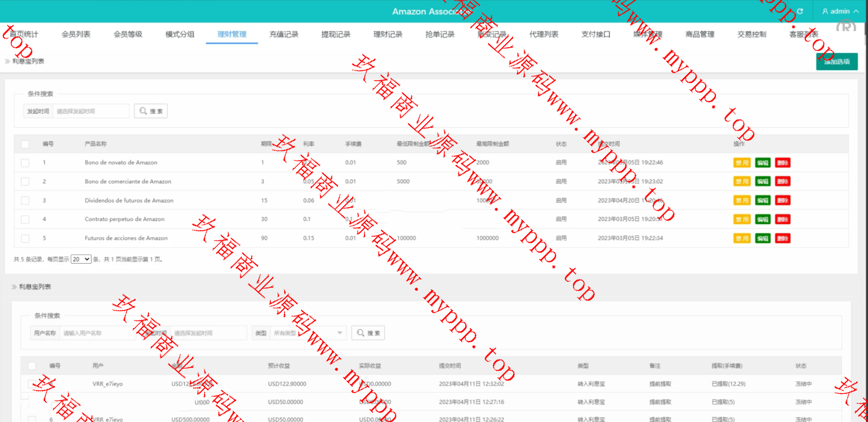
Task: Expand the admin account menu arrow
Action: [x=856, y=11]
